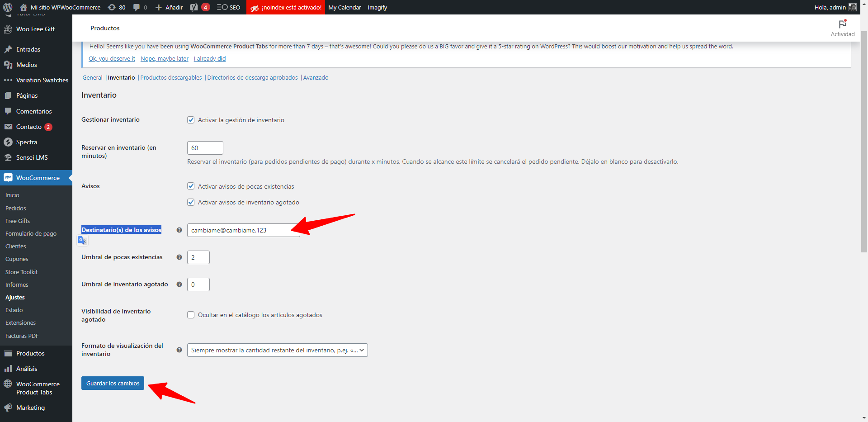Click the Reservar en inventario minutes field
Screen dimensions: 868x422
click(205, 148)
